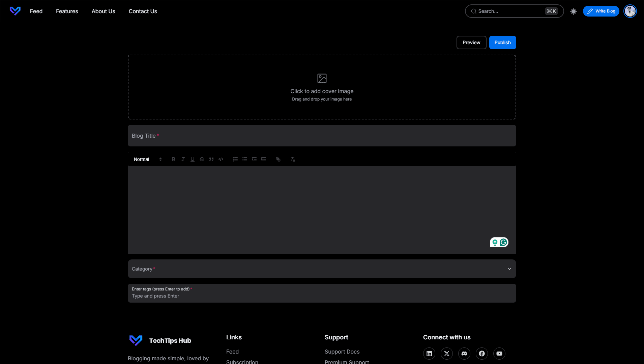644x364 pixels.
Task: Open the LinkedIn social link
Action: (x=429, y=354)
